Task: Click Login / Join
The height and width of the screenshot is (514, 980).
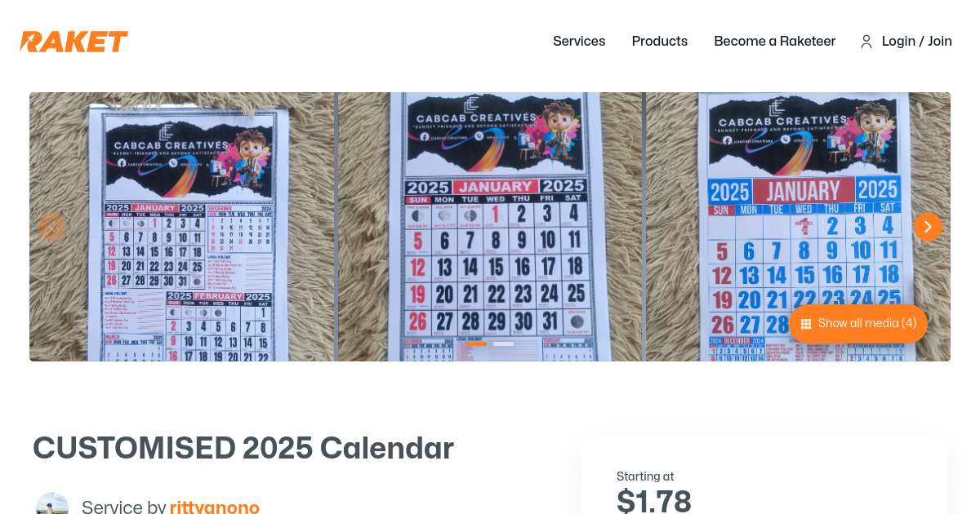Action: (917, 42)
